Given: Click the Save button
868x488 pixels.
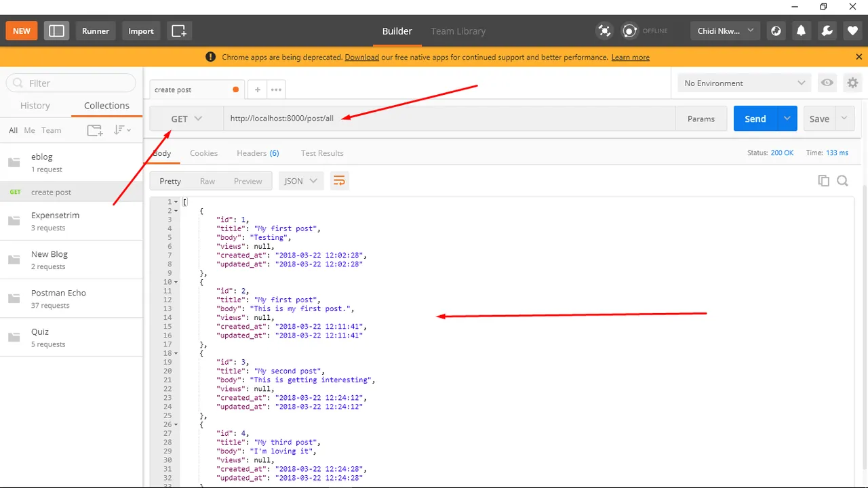Looking at the screenshot, I should click(819, 119).
